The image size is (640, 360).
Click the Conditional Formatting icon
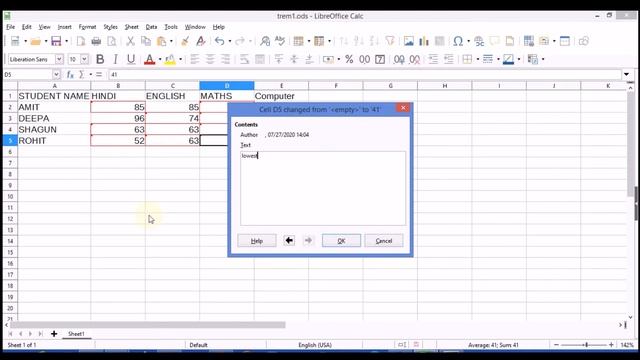click(533, 59)
